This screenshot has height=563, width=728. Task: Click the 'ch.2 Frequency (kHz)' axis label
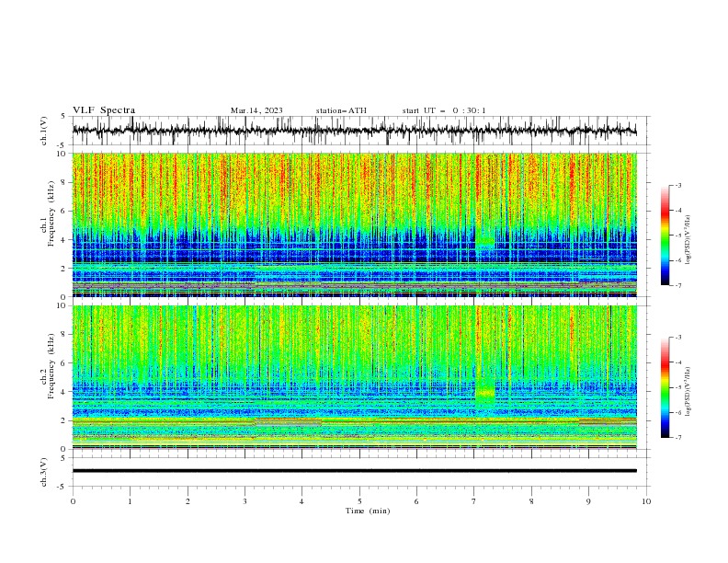pyautogui.click(x=47, y=365)
